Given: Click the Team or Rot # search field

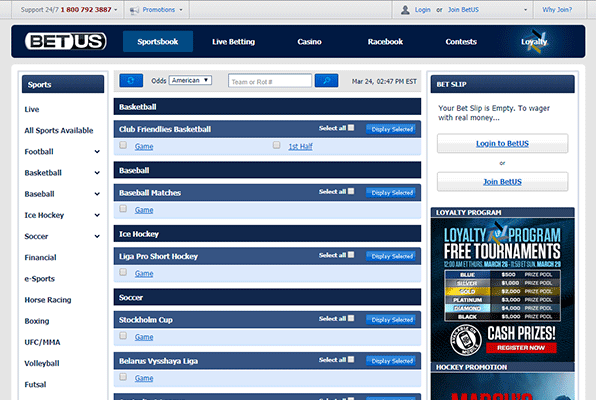Looking at the screenshot, I should point(270,81).
